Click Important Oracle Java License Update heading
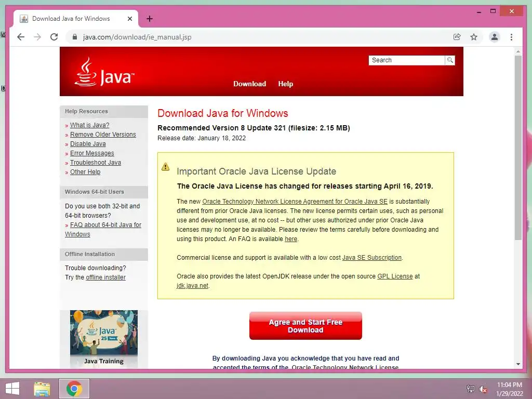Image resolution: width=532 pixels, height=399 pixels. [256, 171]
